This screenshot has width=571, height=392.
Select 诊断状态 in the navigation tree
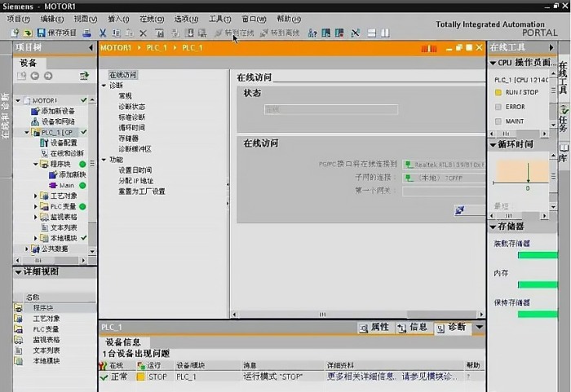click(x=132, y=107)
